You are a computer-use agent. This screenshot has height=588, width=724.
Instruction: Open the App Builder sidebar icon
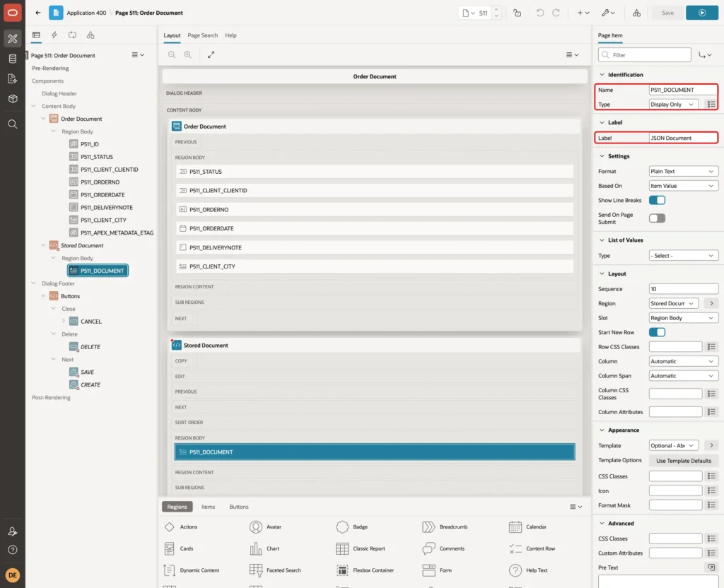(13, 39)
